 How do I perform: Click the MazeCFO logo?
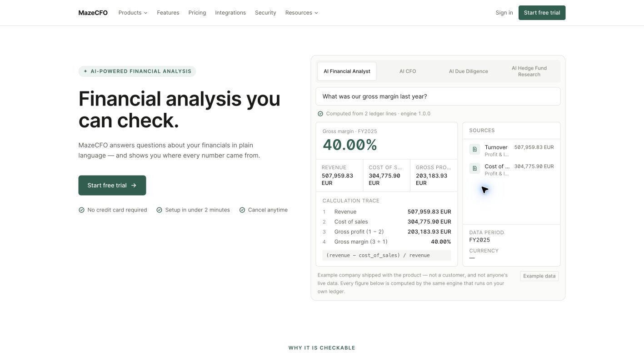click(93, 13)
